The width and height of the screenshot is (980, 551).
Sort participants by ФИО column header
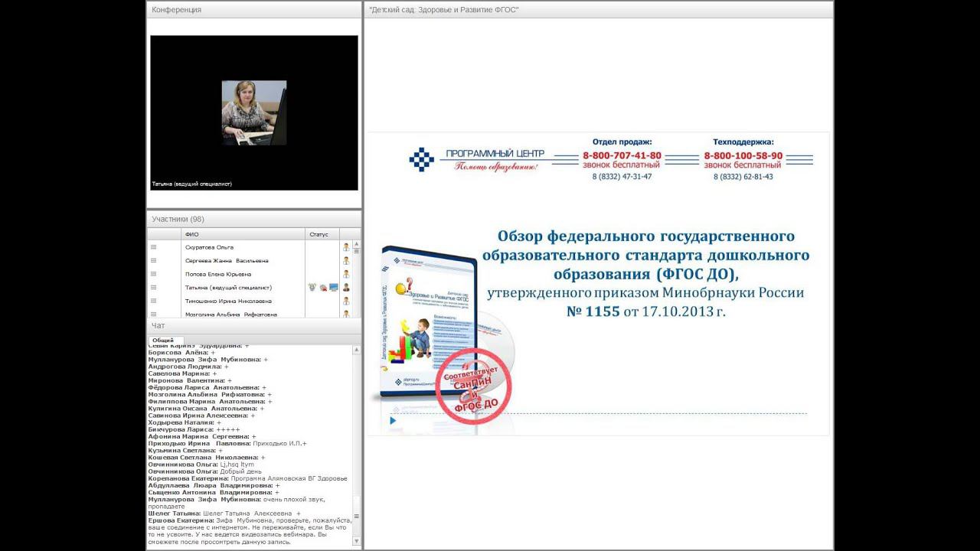[243, 234]
